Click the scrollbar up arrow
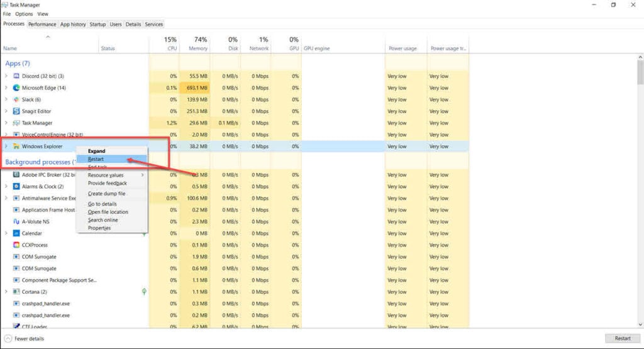 click(640, 57)
